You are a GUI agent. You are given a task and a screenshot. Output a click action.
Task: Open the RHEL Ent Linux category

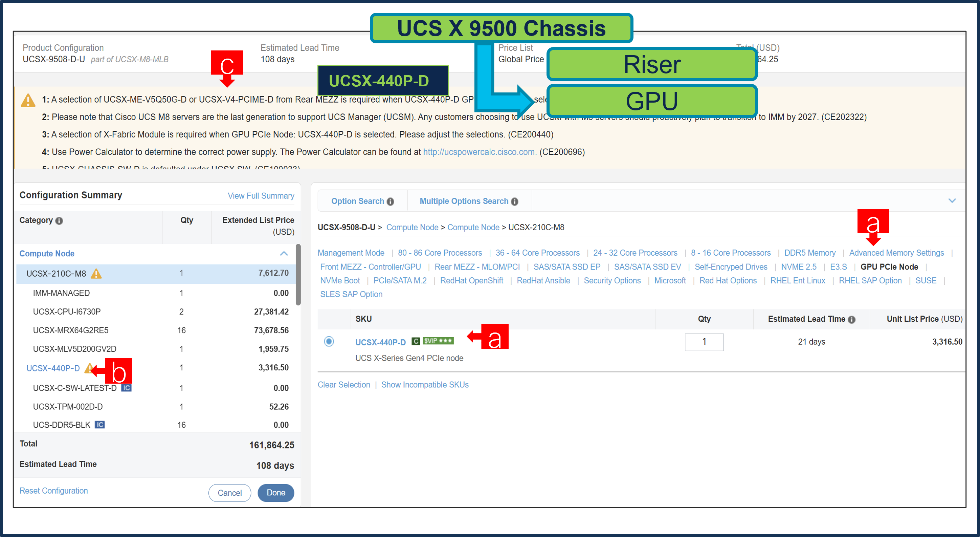coord(798,280)
